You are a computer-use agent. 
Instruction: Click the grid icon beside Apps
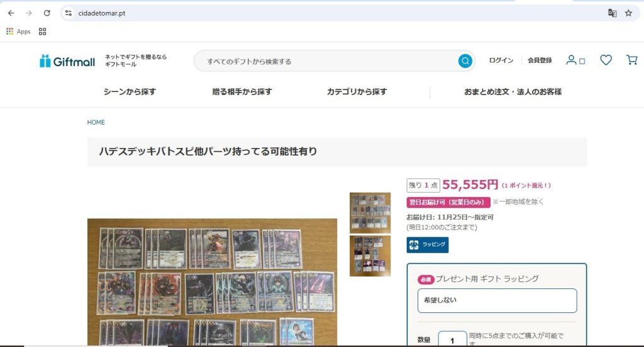tap(42, 31)
